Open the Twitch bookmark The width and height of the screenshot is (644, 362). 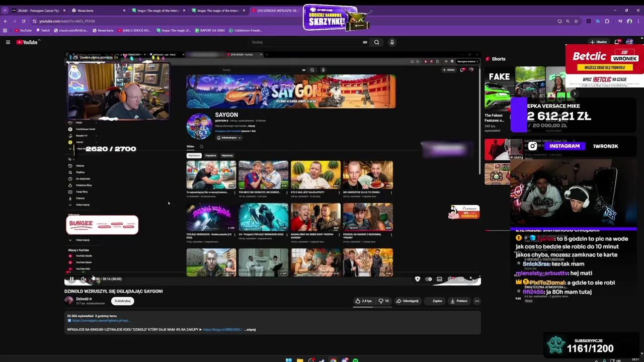coord(43,30)
